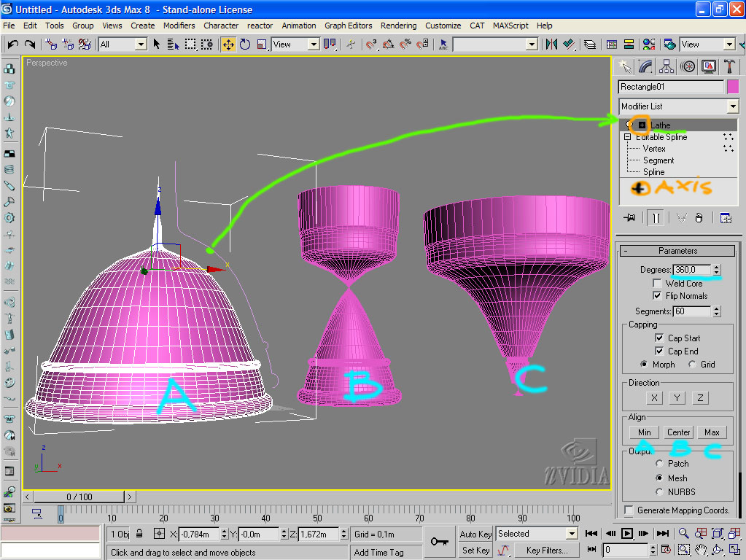Activate the Select and Scale tool
This screenshot has height=560, width=746.
click(261, 44)
